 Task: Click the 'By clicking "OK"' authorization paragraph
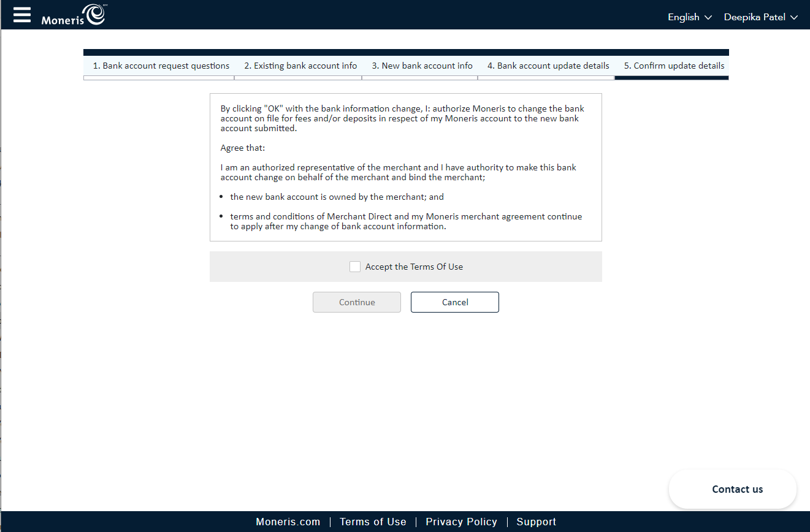coord(402,118)
